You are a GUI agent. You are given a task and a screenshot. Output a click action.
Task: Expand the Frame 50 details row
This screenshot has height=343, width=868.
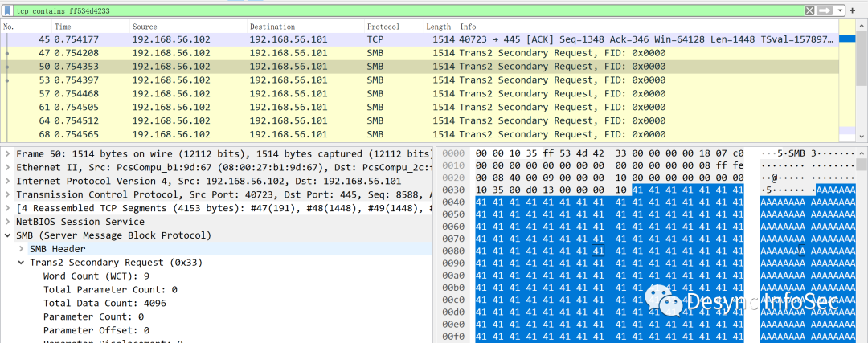click(x=7, y=153)
